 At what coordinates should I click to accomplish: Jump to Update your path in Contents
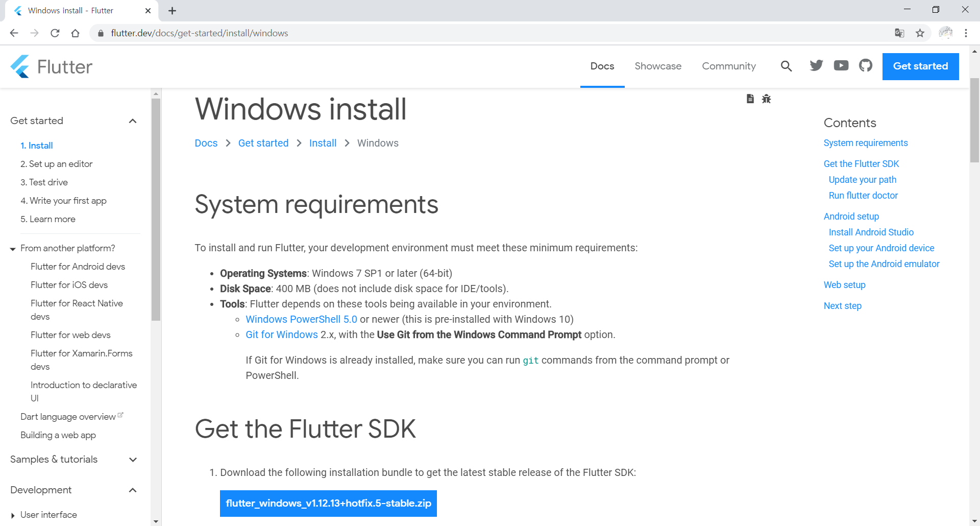point(862,180)
